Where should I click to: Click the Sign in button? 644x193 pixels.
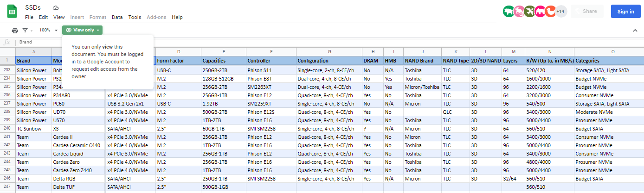625,12
